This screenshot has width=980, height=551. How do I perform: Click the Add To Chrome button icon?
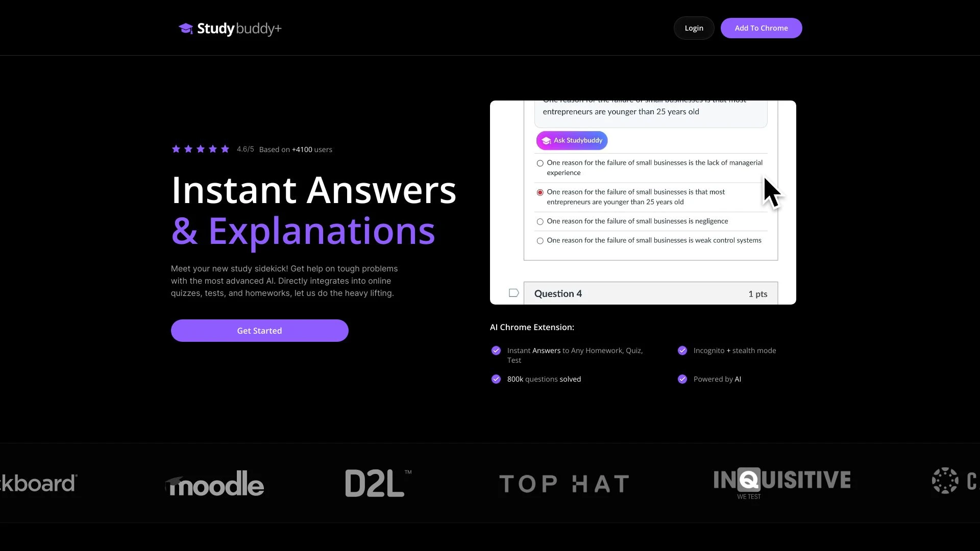(761, 28)
